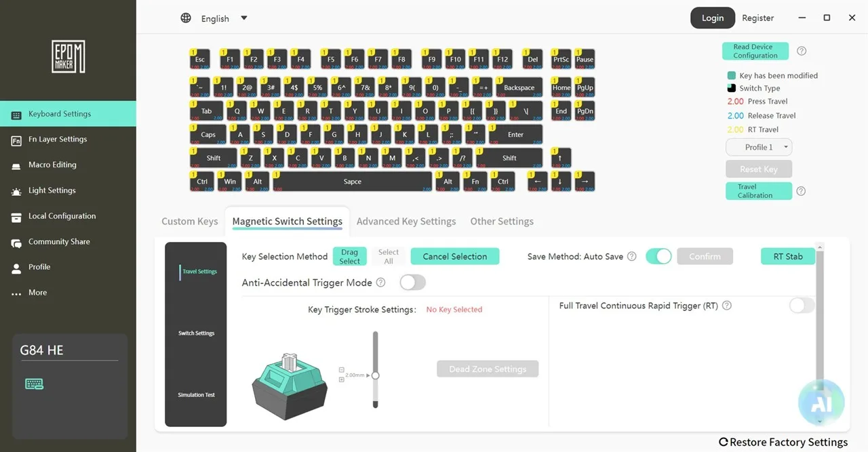Toggle the Auto Save switch

[x=658, y=256]
